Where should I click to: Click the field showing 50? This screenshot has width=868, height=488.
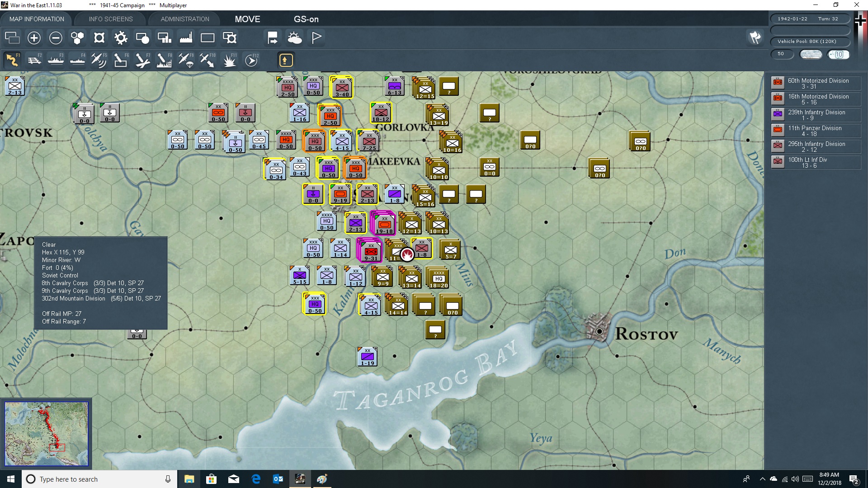782,54
